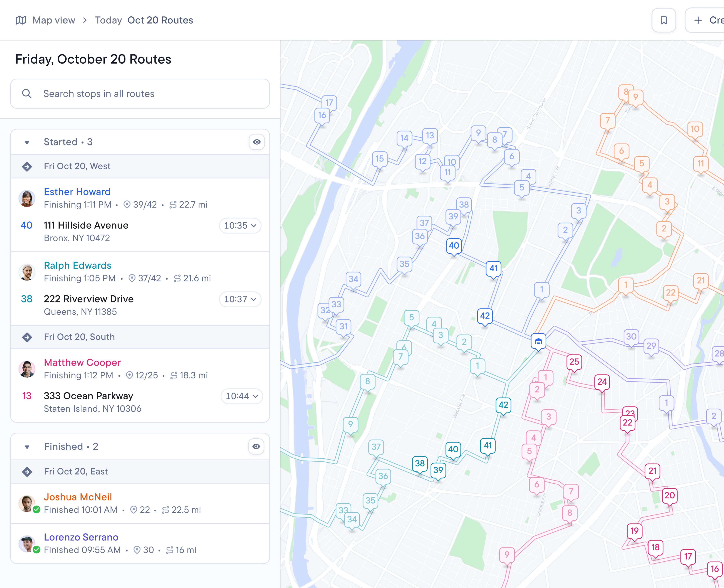Open the Joshua McNeil driver link
Screen dimensions: 724x588
[78, 497]
